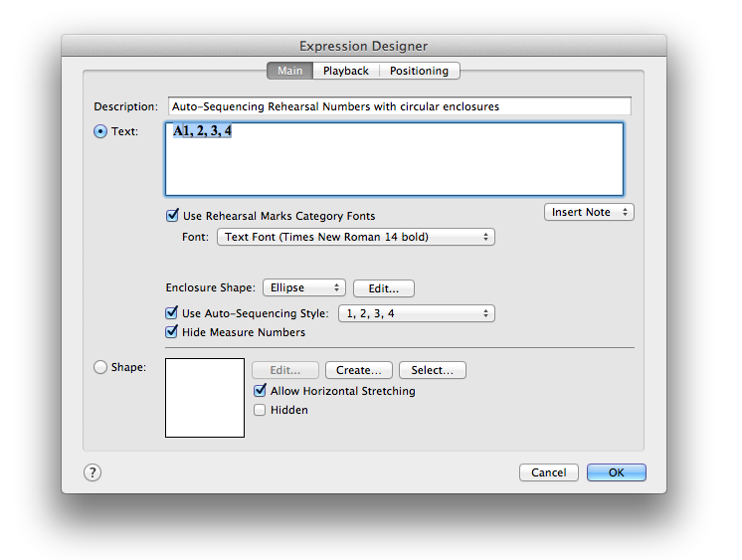The width and height of the screenshot is (742, 560).
Task: Enable the Hidden checkbox
Action: tap(261, 409)
